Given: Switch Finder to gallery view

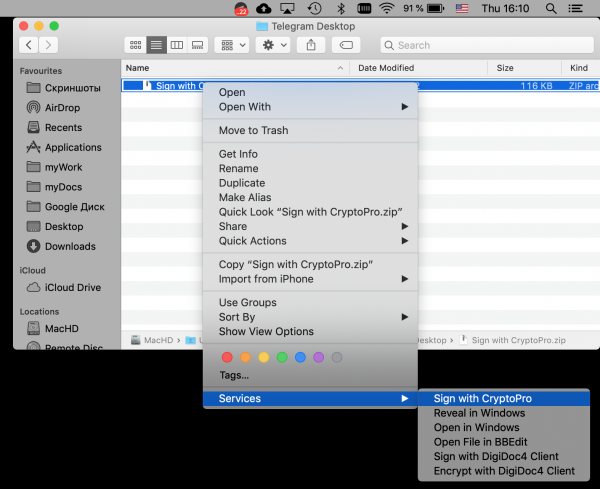Looking at the screenshot, I should [198, 45].
